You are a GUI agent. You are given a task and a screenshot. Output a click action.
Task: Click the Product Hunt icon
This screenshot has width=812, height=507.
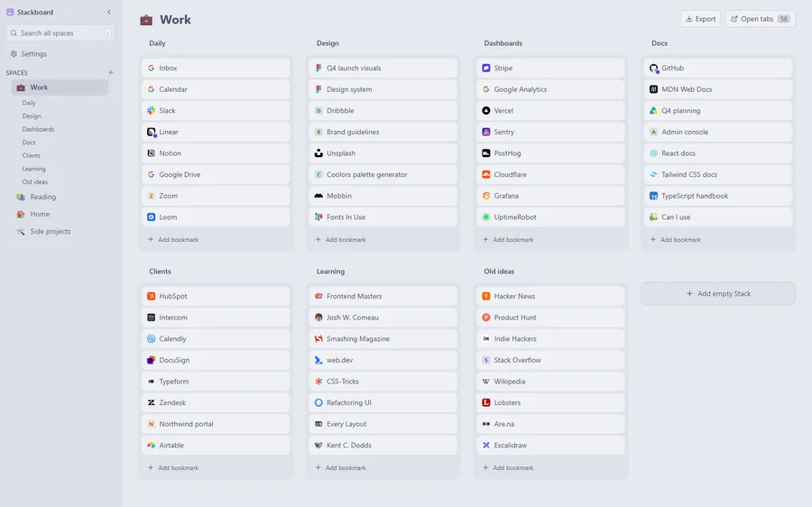coord(485,318)
